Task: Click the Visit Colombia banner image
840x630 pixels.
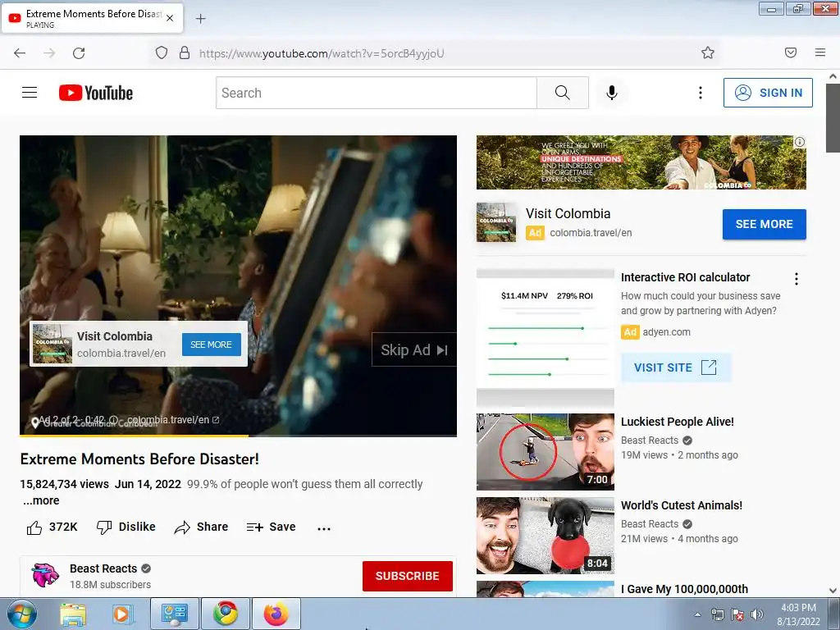Action: click(x=641, y=162)
